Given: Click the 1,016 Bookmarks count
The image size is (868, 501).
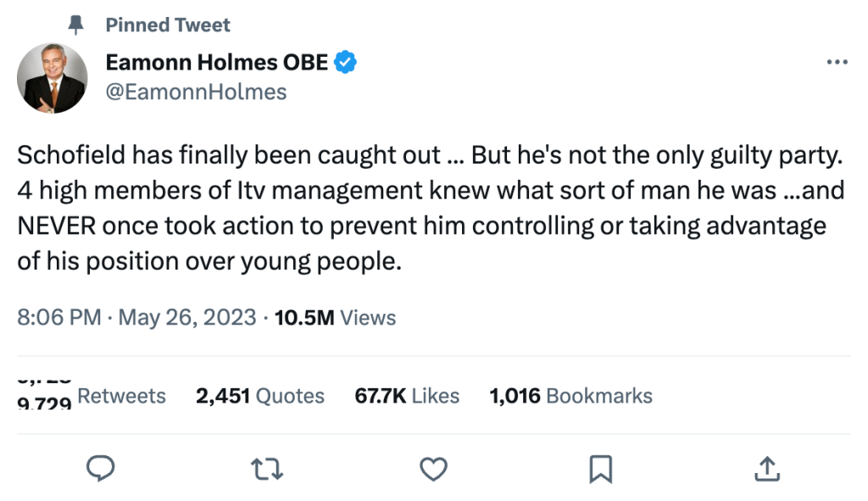Looking at the screenshot, I should pos(571,396).
